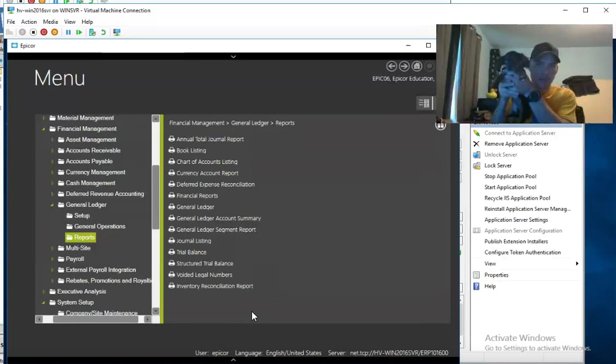Click the Epicor Home icon
This screenshot has height=364, width=616.
click(417, 66)
